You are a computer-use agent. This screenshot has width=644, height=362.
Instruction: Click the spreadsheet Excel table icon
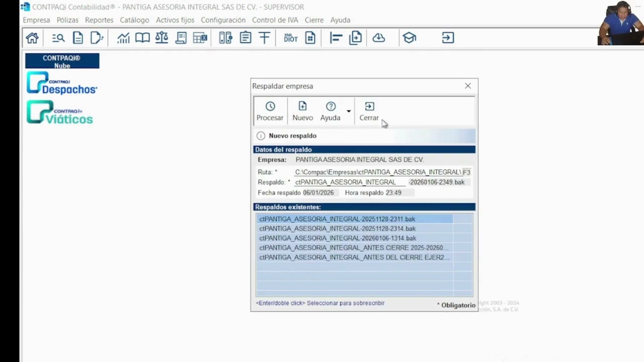click(x=200, y=38)
